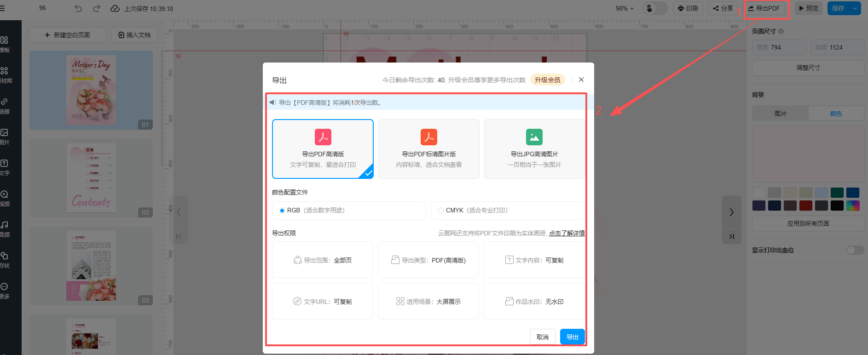Toggle 显示打印出血位 switch

[855, 250]
